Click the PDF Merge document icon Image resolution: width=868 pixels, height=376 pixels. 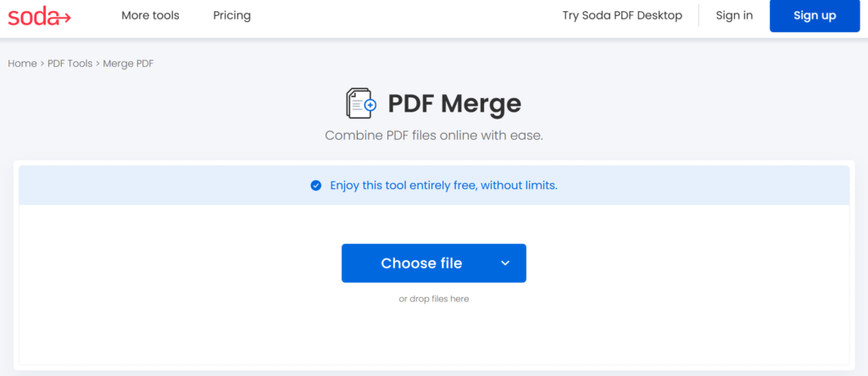tap(361, 103)
